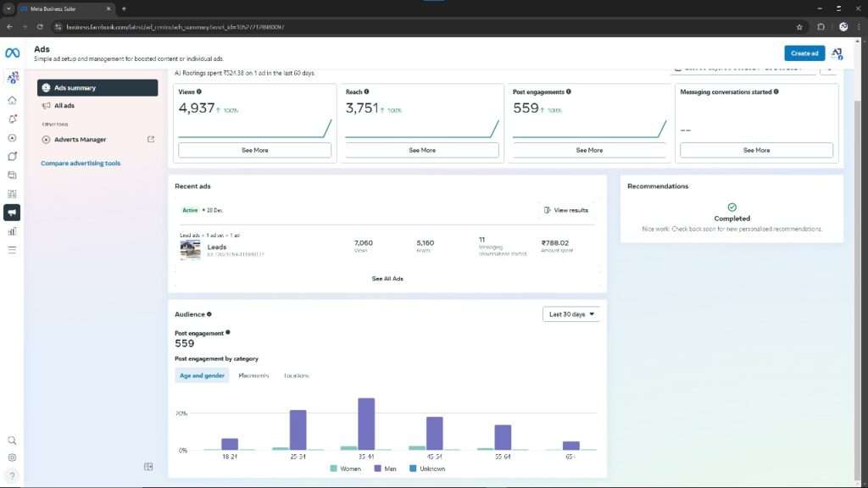Click the Search magnifier icon in sidebar
Screen dimensions: 868x488
pos(12,441)
